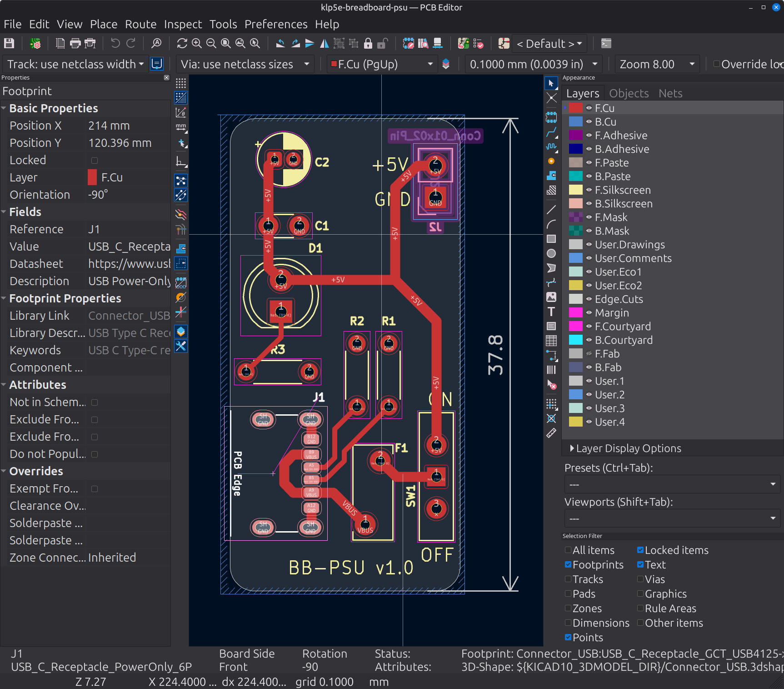Image resolution: width=784 pixels, height=689 pixels.
Task: Select the Add text tool
Action: tap(551, 312)
